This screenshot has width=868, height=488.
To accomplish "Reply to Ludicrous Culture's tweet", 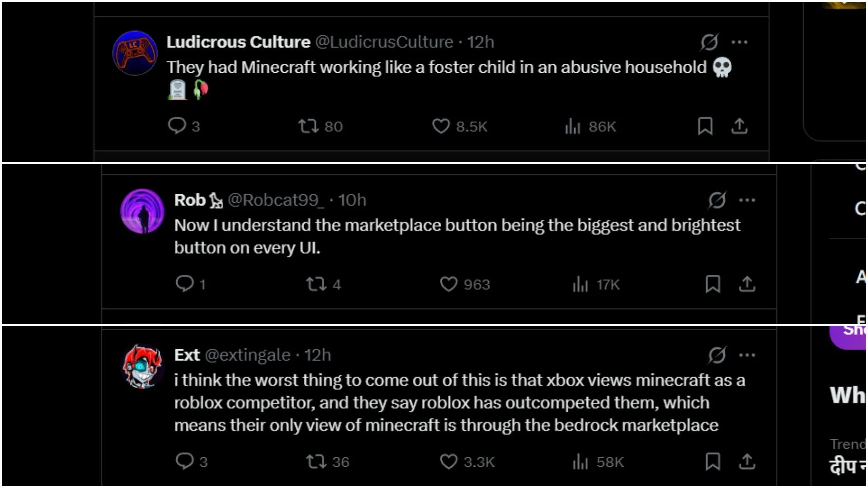I will point(184,126).
